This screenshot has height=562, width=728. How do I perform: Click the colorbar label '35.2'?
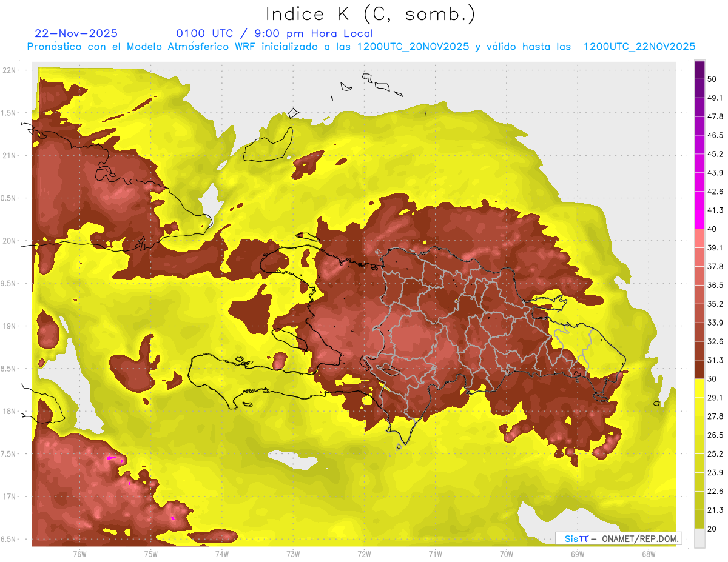click(715, 304)
